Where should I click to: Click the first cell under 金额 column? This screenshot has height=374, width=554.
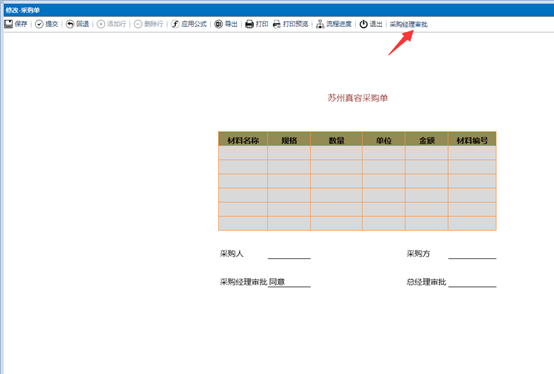[x=426, y=153]
